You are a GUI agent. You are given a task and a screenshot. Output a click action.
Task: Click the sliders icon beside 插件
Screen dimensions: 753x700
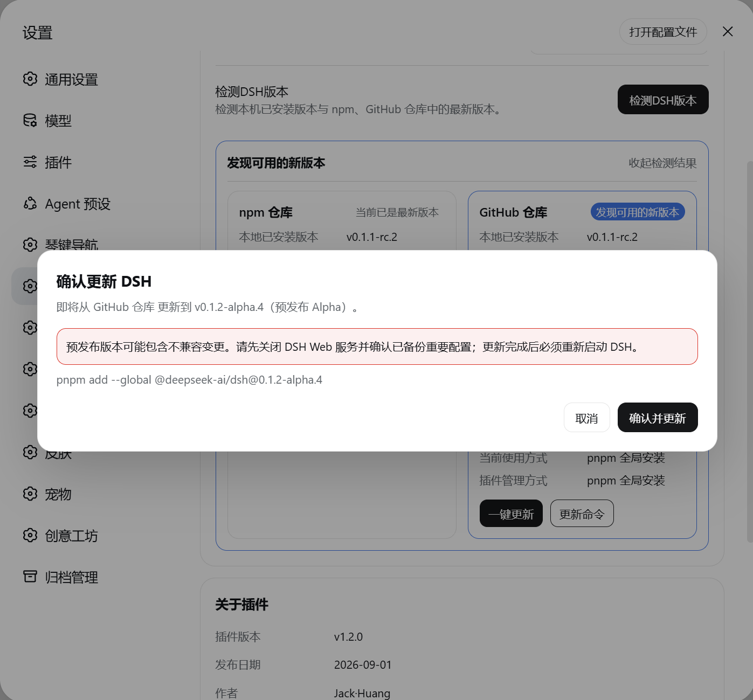click(30, 162)
